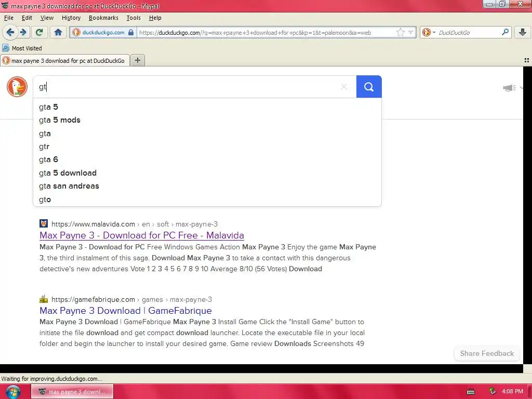The image size is (532, 399).
Task: Click the GameFabrique favicon
Action: (44, 299)
